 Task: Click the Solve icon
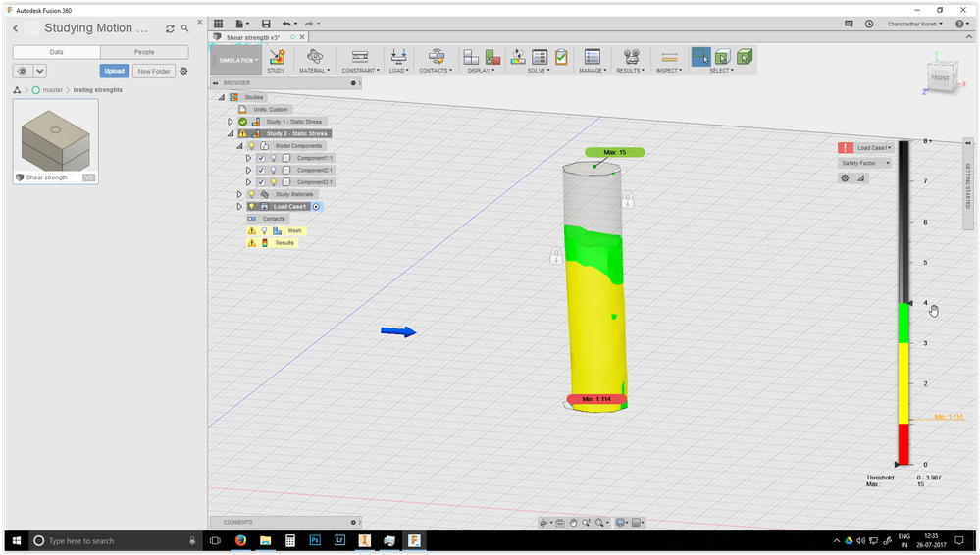pos(518,57)
